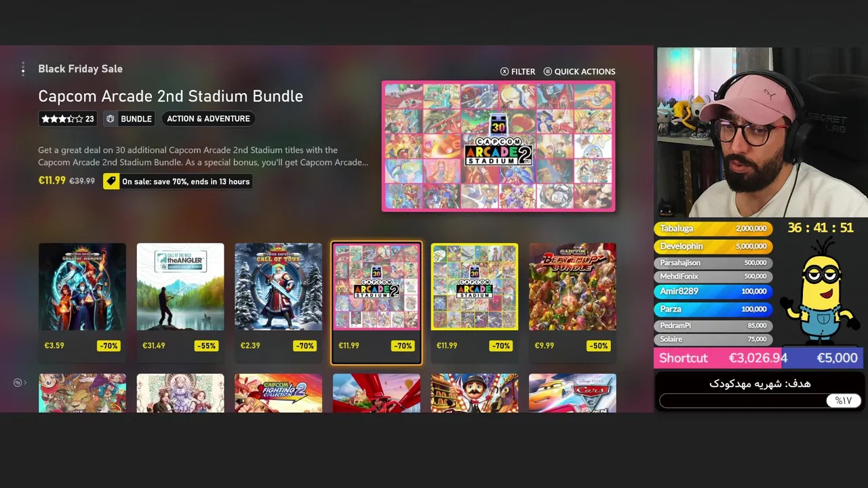Open the mustached character game tile
Screen dimensions: 868x488
475,393
